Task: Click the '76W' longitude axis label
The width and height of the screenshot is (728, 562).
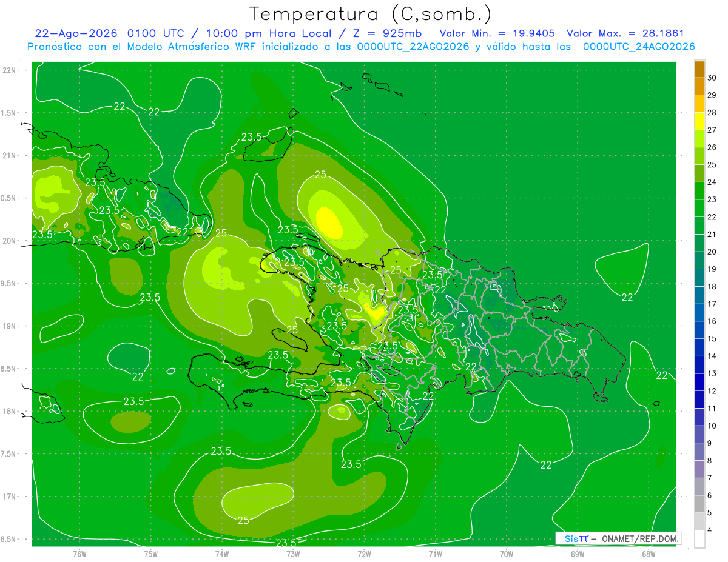Action: [x=79, y=554]
